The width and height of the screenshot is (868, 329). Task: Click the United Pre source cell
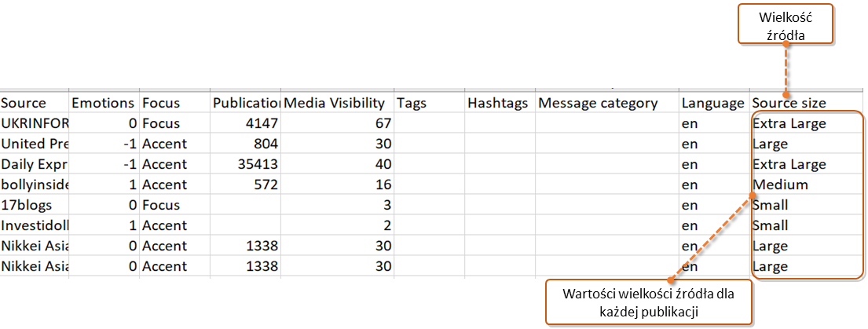[35, 144]
